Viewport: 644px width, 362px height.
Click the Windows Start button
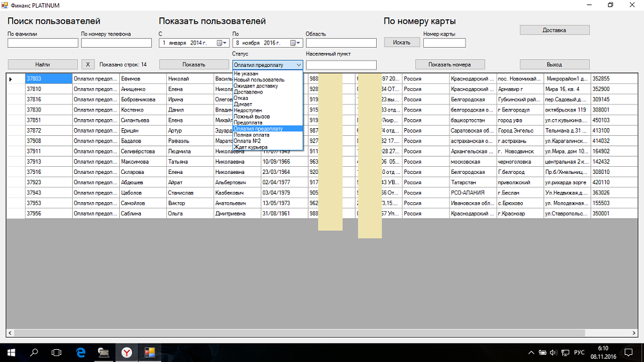point(11,352)
